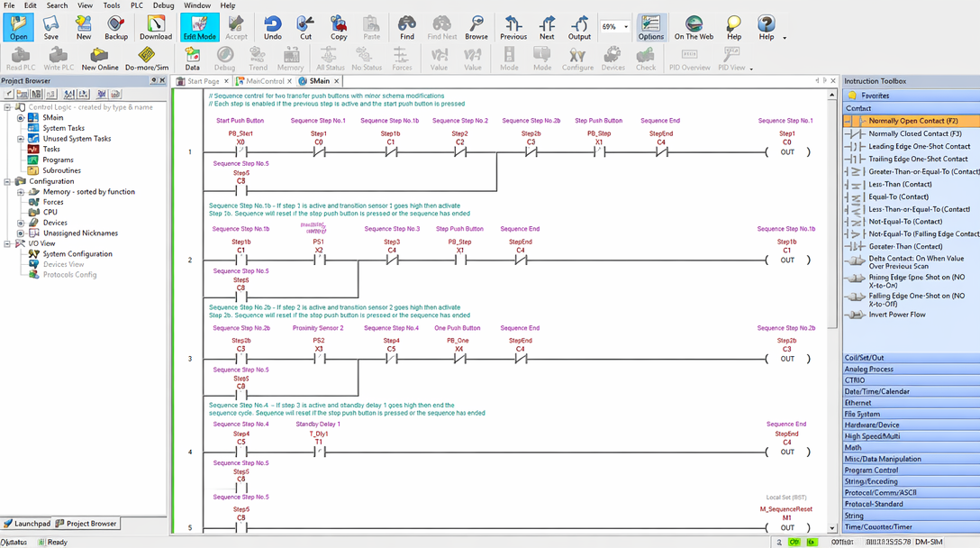Open the Debug menu
The width and height of the screenshot is (980, 548).
tap(164, 5)
